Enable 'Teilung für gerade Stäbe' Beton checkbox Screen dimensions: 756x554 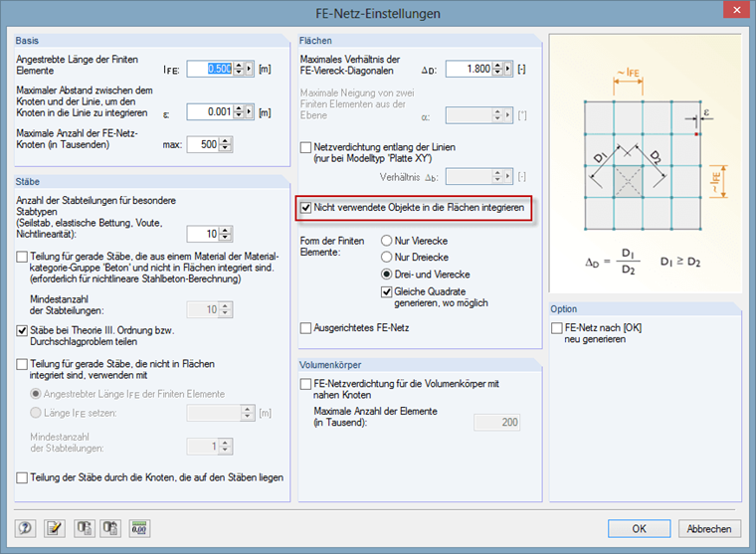coord(22,257)
